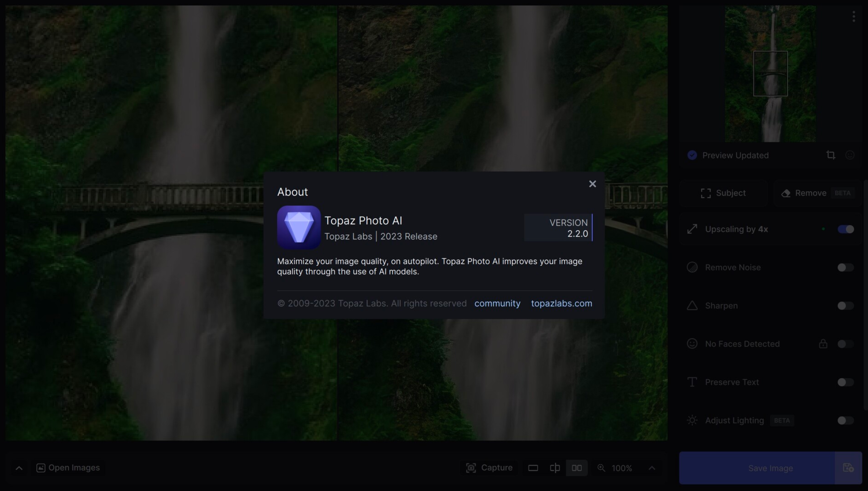Enable the Sharpen toggle

[x=846, y=305]
